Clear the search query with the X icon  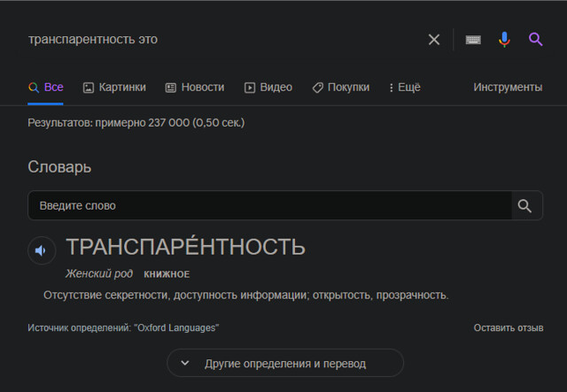(x=434, y=40)
